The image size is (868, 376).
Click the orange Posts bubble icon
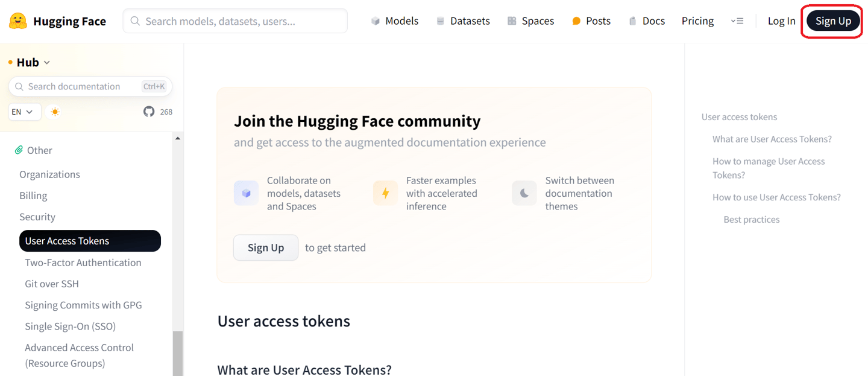pyautogui.click(x=576, y=21)
